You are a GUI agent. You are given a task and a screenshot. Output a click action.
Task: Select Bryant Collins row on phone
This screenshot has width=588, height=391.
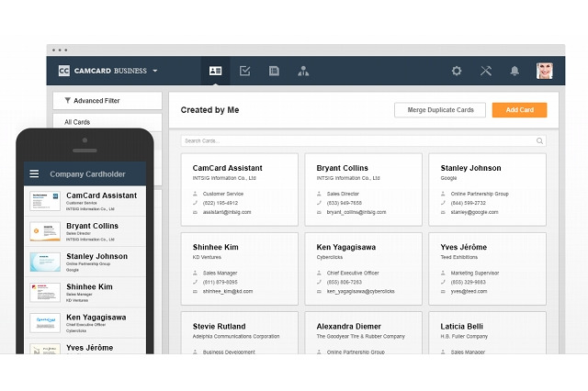85,231
